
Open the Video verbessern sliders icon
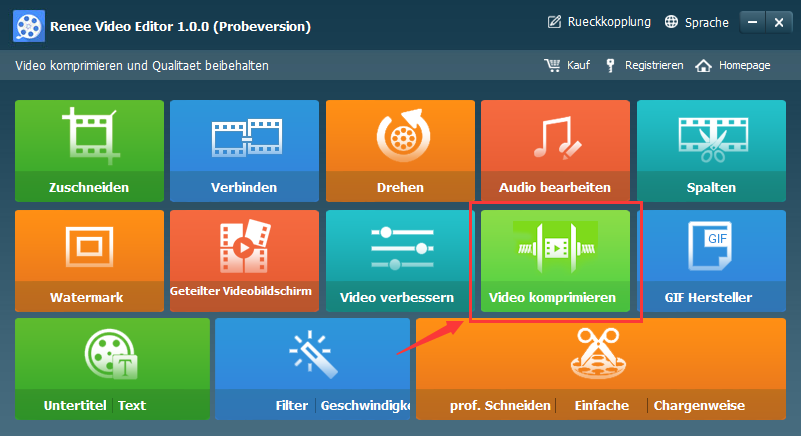click(402, 248)
